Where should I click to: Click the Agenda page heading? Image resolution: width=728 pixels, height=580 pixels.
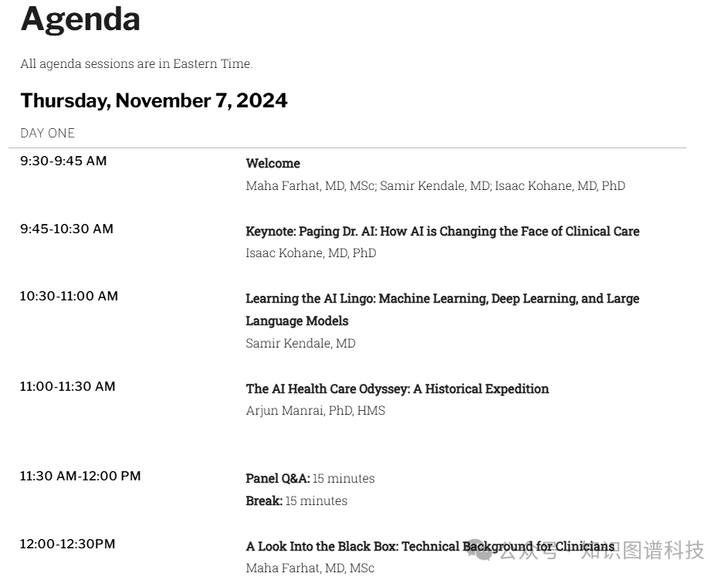coord(80,19)
